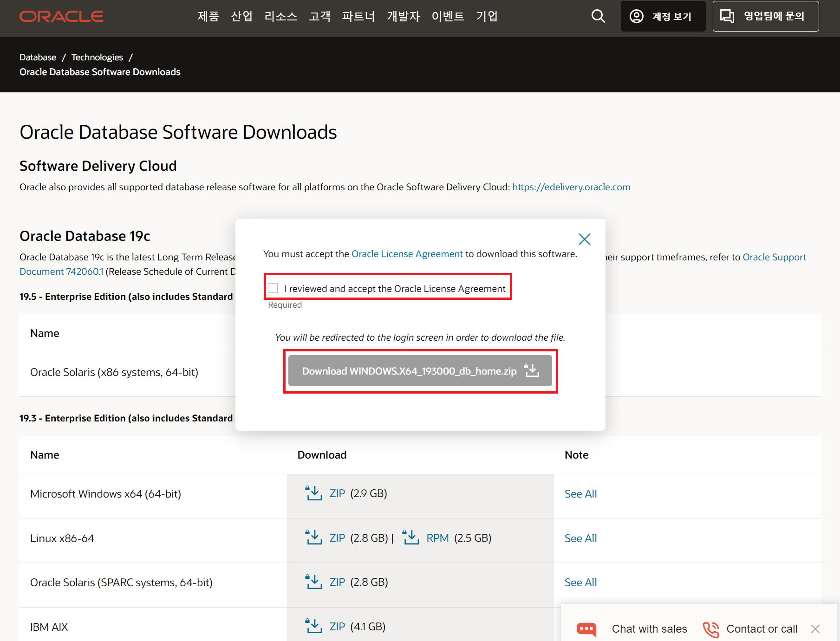Click ZIP link for IBM AIX

pyautogui.click(x=338, y=627)
